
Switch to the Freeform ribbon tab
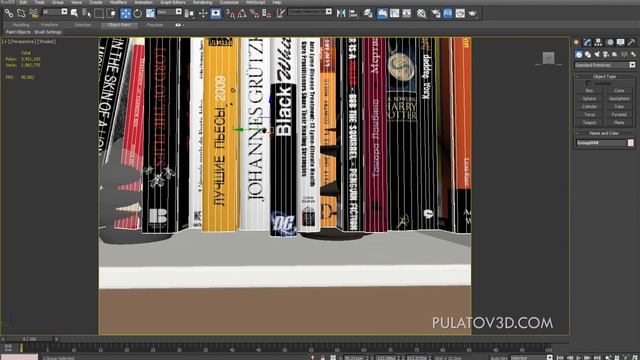pos(49,25)
